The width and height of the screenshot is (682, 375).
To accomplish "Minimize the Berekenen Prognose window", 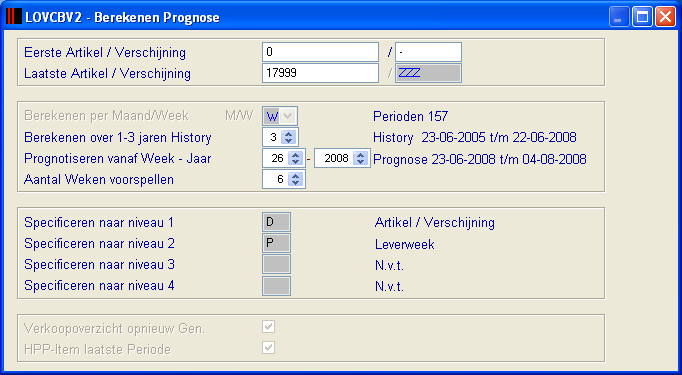I will (618, 17).
